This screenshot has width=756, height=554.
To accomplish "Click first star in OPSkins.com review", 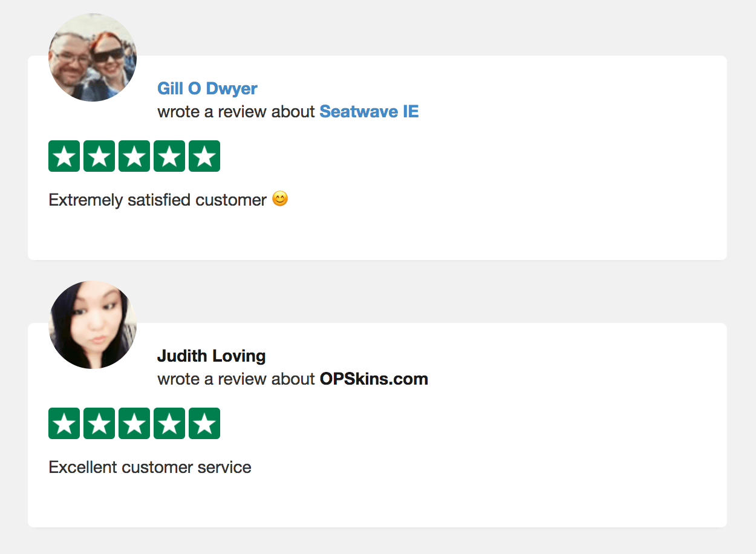I will click(x=64, y=423).
